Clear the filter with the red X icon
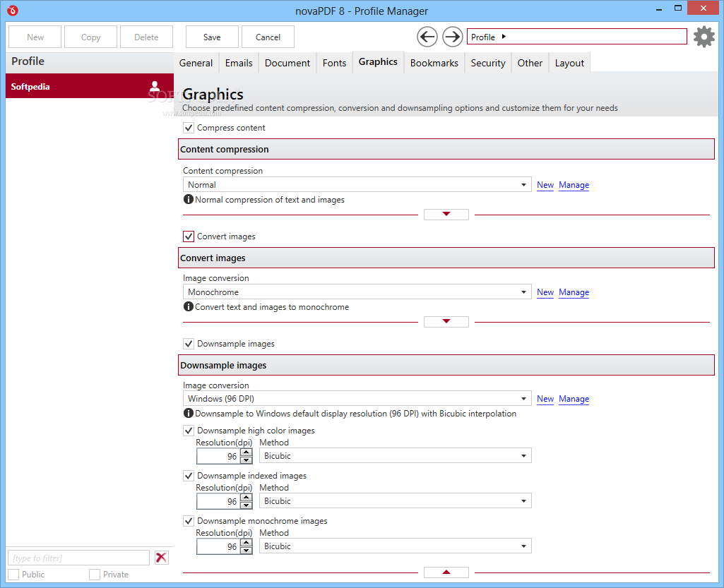This screenshot has width=724, height=588. pos(161,558)
